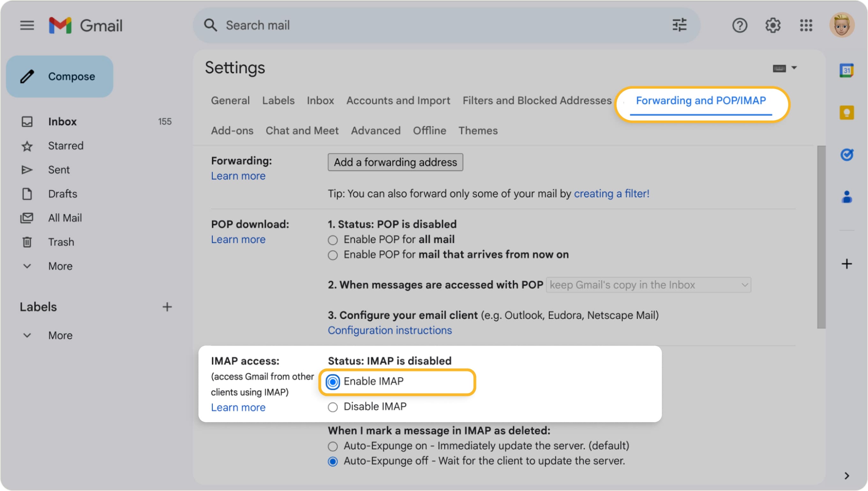Open advanced search options sliders icon
868x491 pixels.
coord(679,25)
